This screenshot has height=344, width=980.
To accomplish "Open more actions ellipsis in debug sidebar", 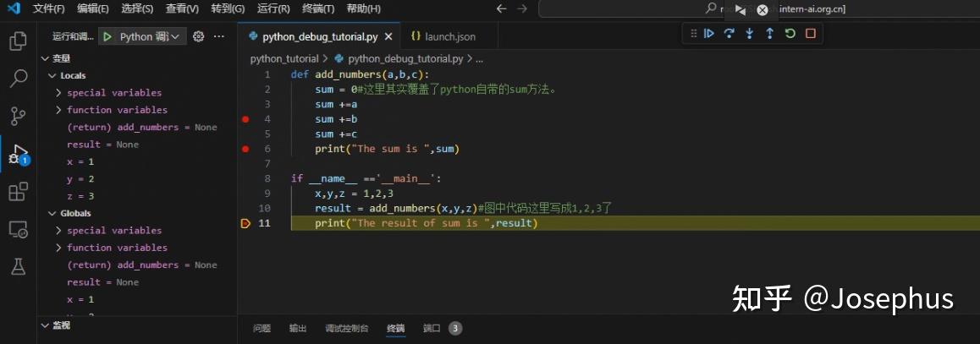I will click(218, 37).
